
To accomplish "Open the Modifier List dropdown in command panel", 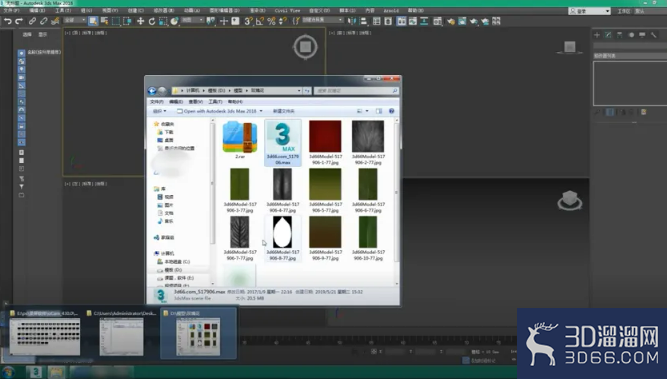I will (630, 56).
